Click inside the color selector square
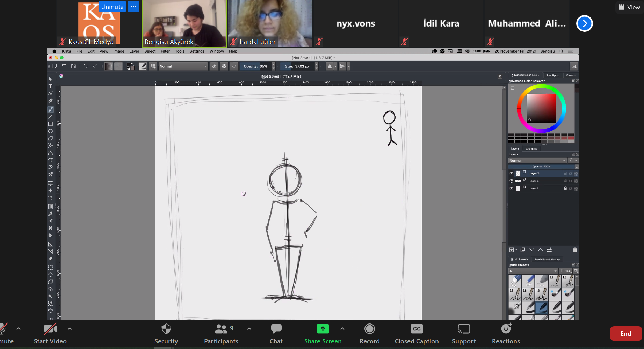 pos(541,108)
